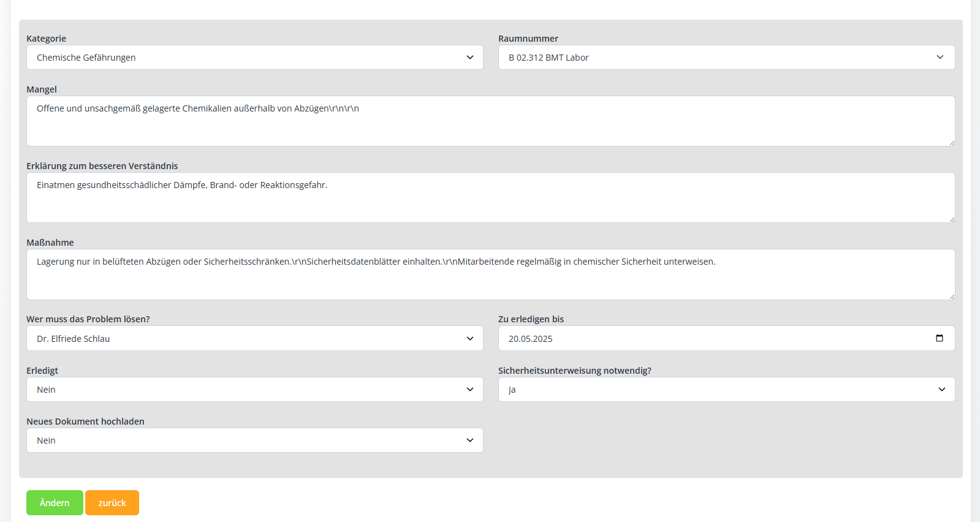The height and width of the screenshot is (522, 980).
Task: Open the Erledigt dropdown set to Nein
Action: coord(245,390)
